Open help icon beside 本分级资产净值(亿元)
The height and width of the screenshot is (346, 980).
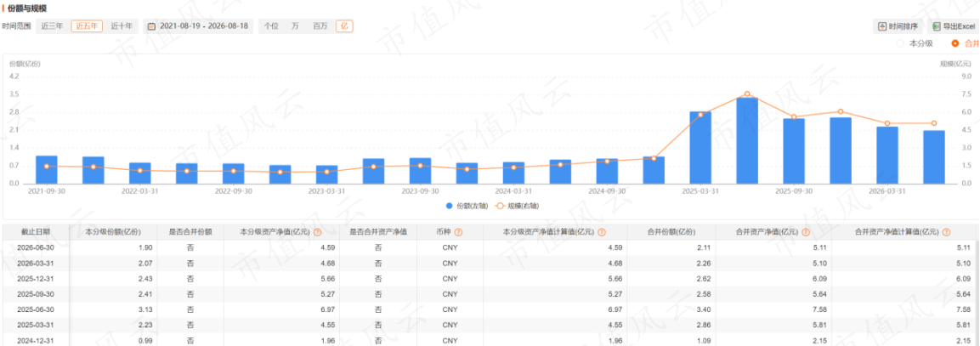(x=318, y=231)
